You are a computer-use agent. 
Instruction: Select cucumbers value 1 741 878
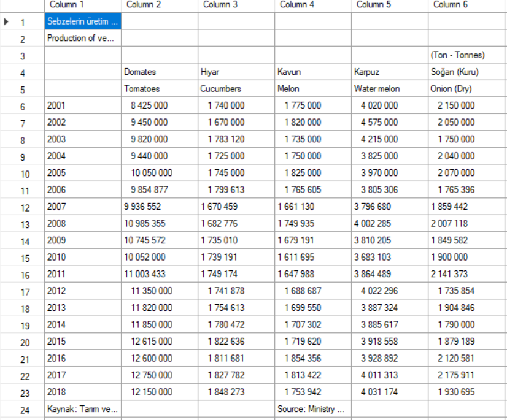coord(236,291)
